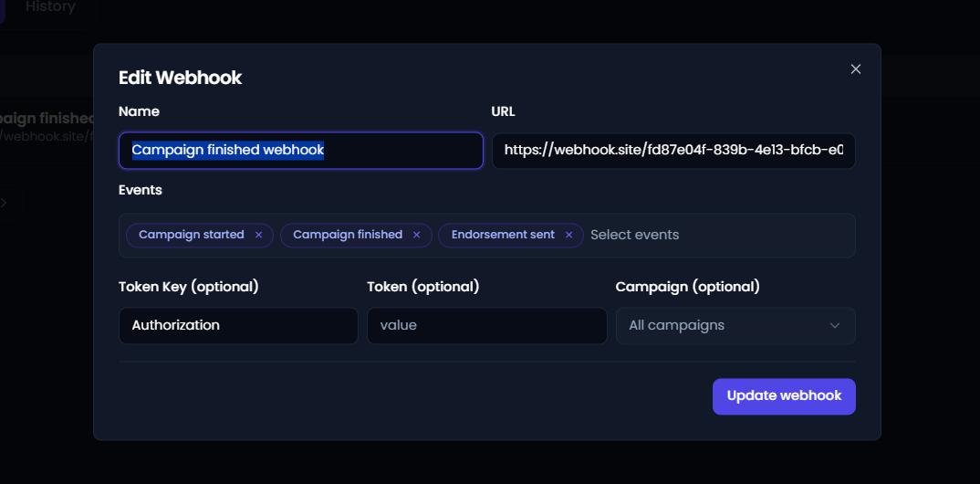The width and height of the screenshot is (980, 484).
Task: Switch to the History tab
Action: tap(50, 7)
